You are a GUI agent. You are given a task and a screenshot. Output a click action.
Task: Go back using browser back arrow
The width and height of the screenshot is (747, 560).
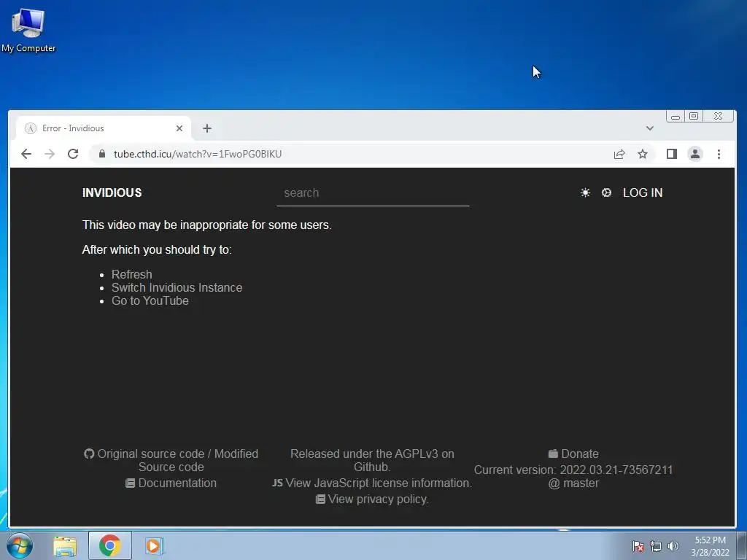(26, 154)
